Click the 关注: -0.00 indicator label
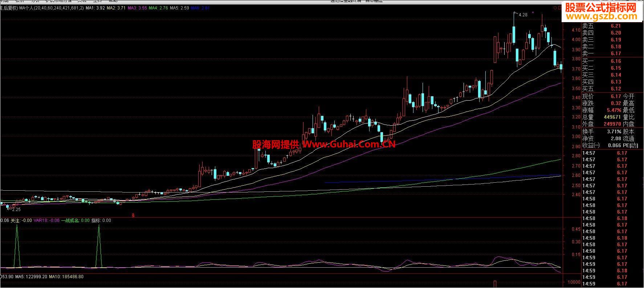The height and width of the screenshot is (288, 644). (x=21, y=220)
